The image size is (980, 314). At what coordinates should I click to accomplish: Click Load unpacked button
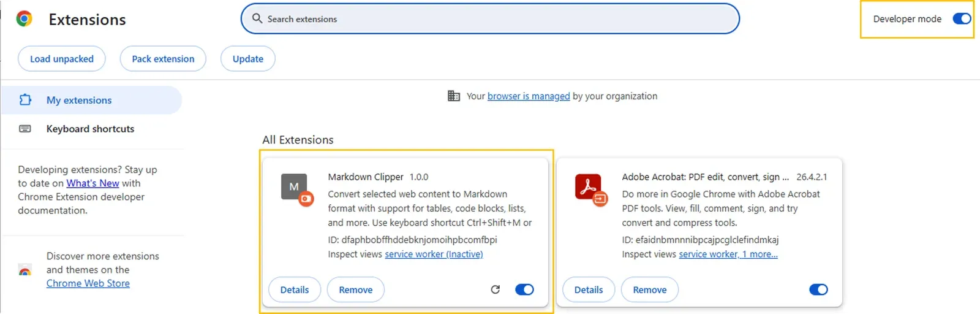62,59
